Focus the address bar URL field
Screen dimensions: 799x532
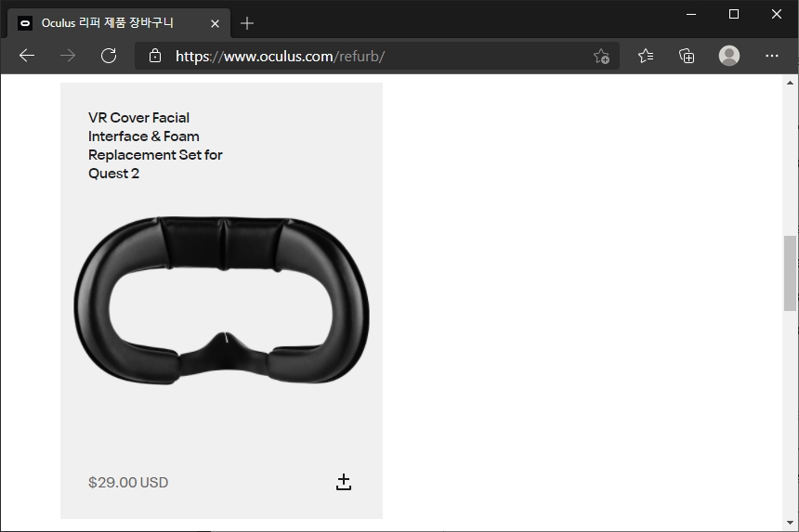click(377, 56)
